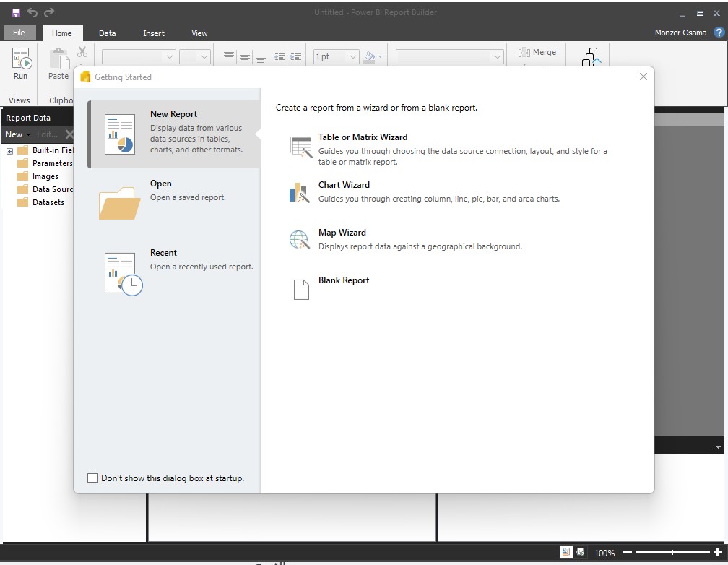This screenshot has height=565, width=728.
Task: Check "Don't show this dialog box at startup"
Action: click(x=92, y=478)
